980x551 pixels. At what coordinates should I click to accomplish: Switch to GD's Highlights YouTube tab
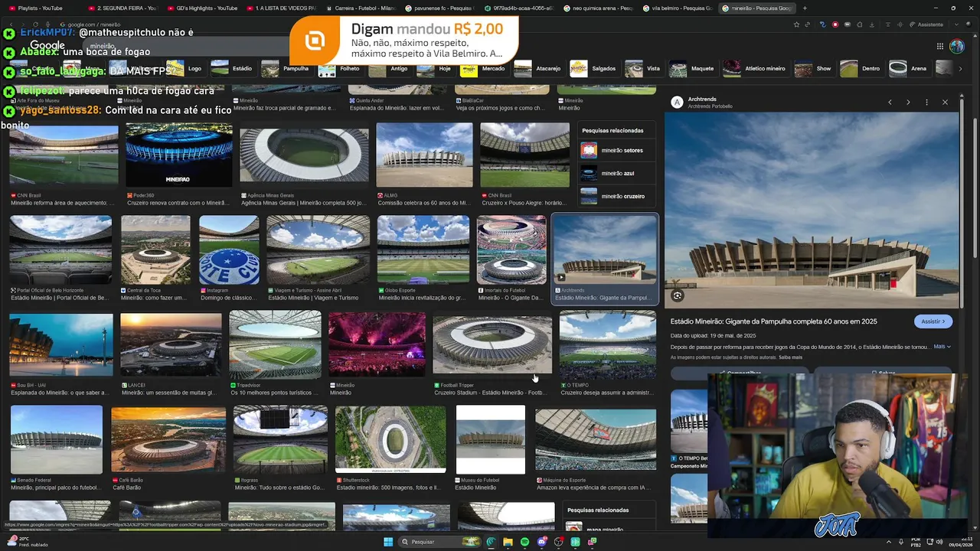click(201, 8)
